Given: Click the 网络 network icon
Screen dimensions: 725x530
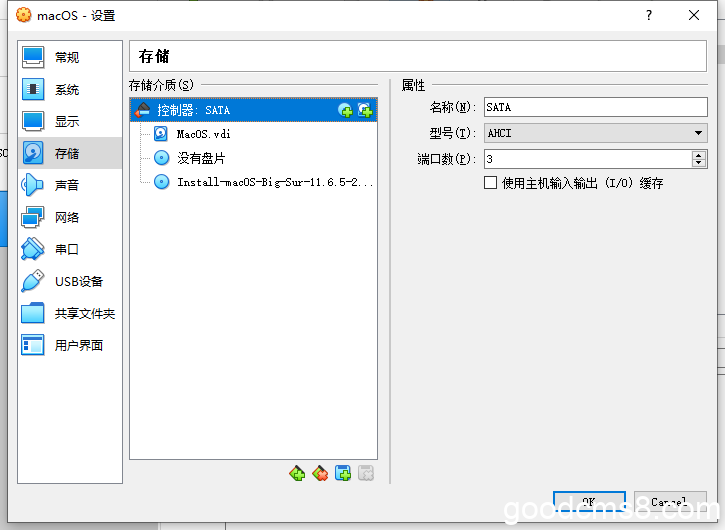Looking at the screenshot, I should 33,217.
